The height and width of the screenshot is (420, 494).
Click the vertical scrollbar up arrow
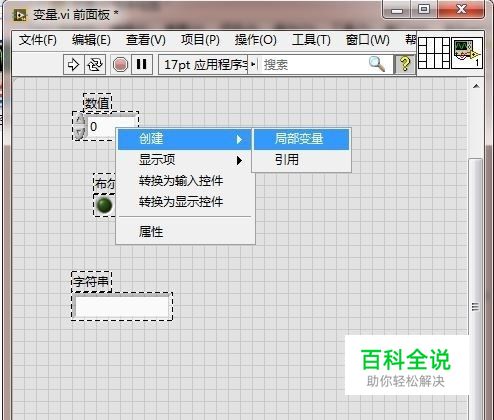(476, 86)
